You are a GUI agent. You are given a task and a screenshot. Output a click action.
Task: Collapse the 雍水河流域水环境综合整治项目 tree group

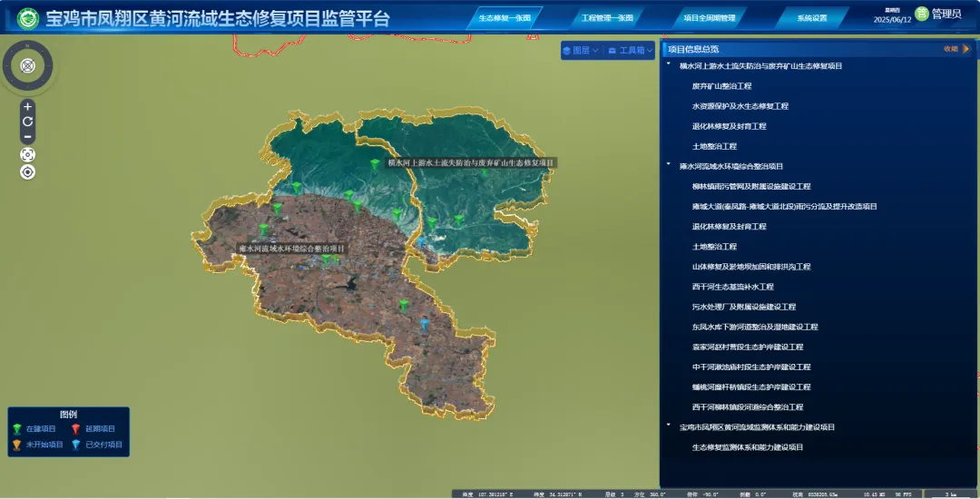click(669, 166)
